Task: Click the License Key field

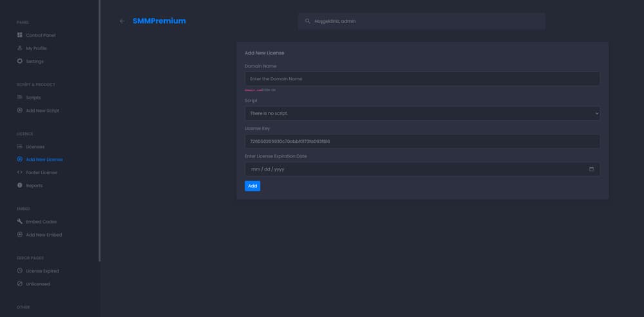Action: tap(422, 141)
